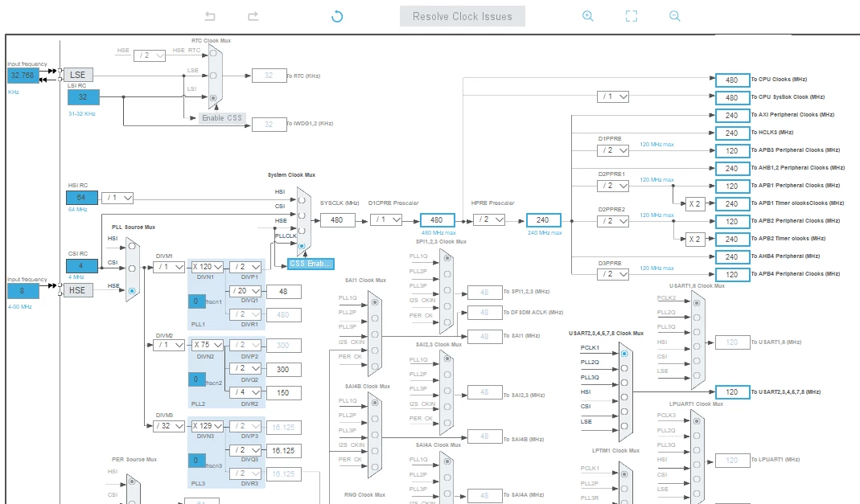Select PLL2Q in USART2,3,4,5,7,8 Clock Mux
Viewport: 860px width, 504px height.
[624, 368]
